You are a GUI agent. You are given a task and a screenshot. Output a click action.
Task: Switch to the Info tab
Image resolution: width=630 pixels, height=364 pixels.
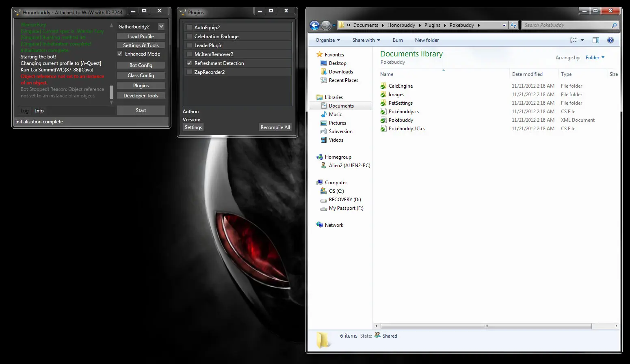[39, 111]
